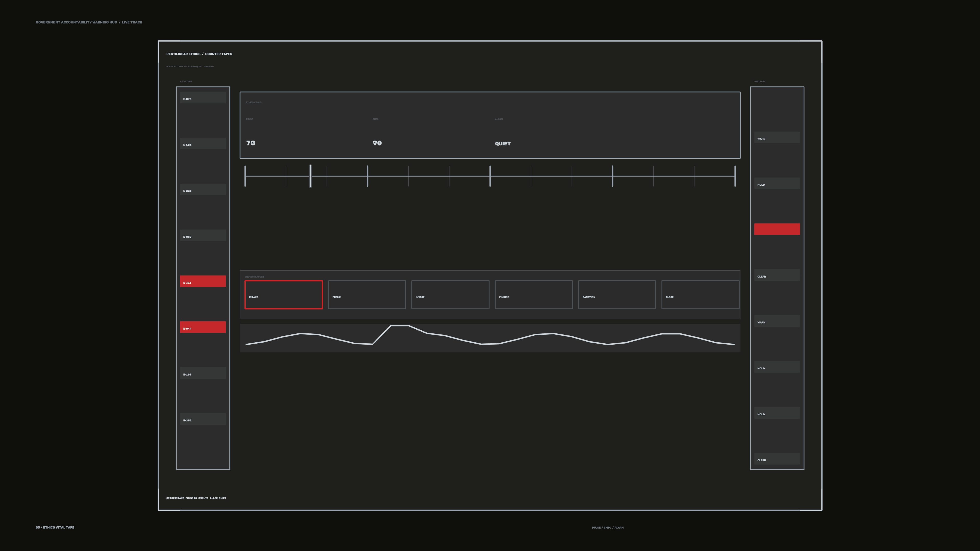This screenshot has height=551, width=980.
Task: Click the '05 / ETHICS VITAL TAPE' label
Action: click(x=55, y=528)
